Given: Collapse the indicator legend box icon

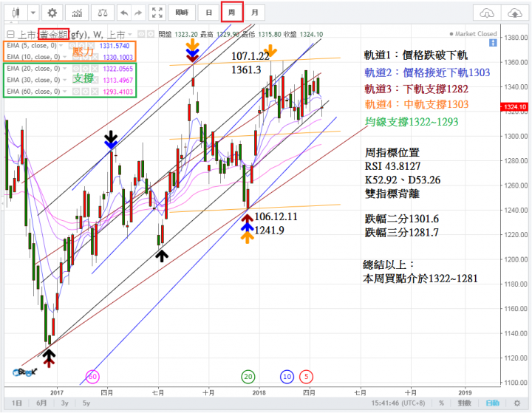Looking at the screenshot, I should pyautogui.click(x=10, y=34).
